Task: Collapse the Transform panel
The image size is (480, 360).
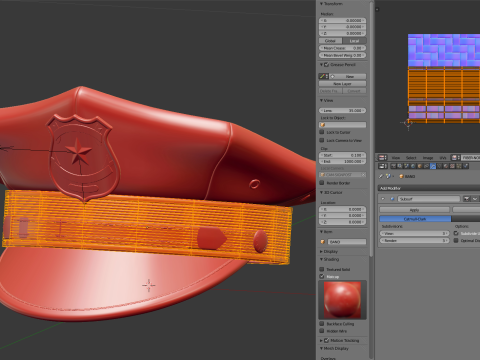Action: coord(322,4)
